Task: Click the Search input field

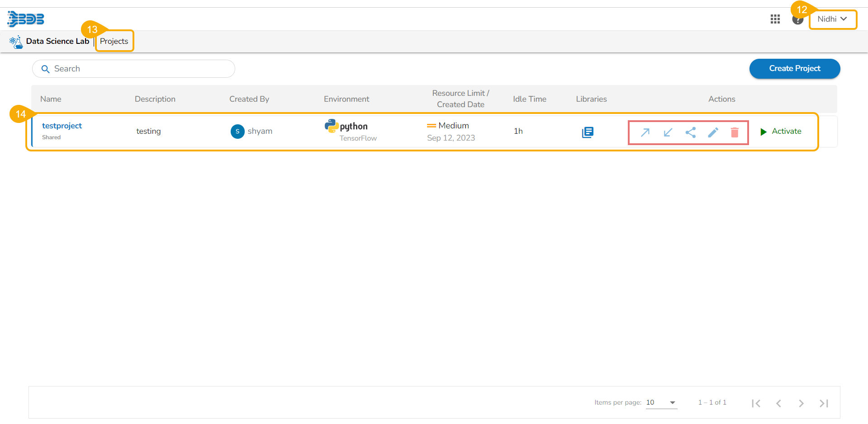Action: 136,69
